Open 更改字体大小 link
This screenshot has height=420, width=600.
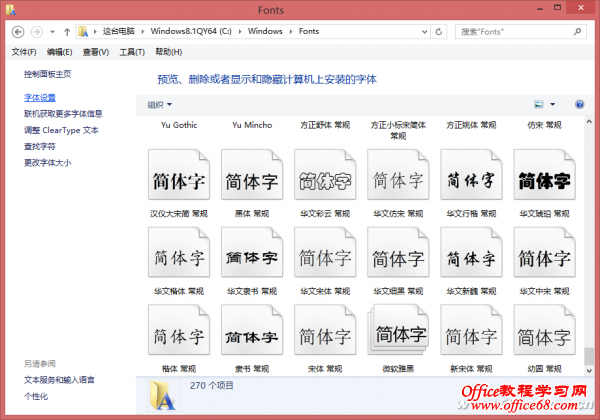47,163
